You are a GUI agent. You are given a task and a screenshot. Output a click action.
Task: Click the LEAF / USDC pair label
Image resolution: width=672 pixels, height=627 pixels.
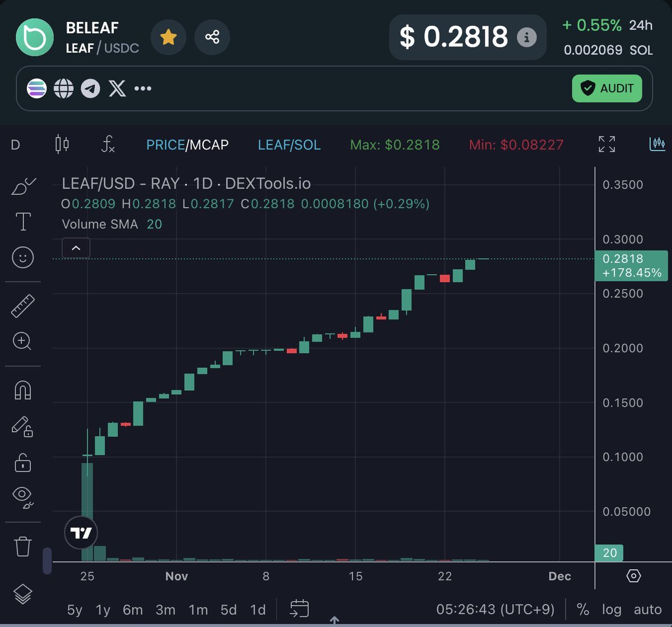coord(102,48)
